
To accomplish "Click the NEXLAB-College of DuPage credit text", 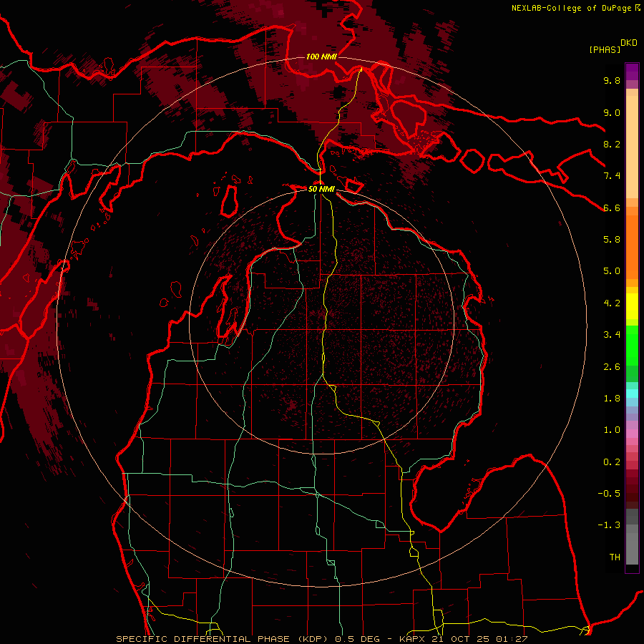I will pos(572,8).
